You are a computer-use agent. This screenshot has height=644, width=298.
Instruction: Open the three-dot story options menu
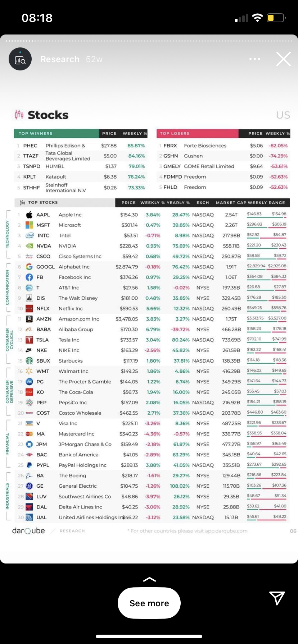254,59
